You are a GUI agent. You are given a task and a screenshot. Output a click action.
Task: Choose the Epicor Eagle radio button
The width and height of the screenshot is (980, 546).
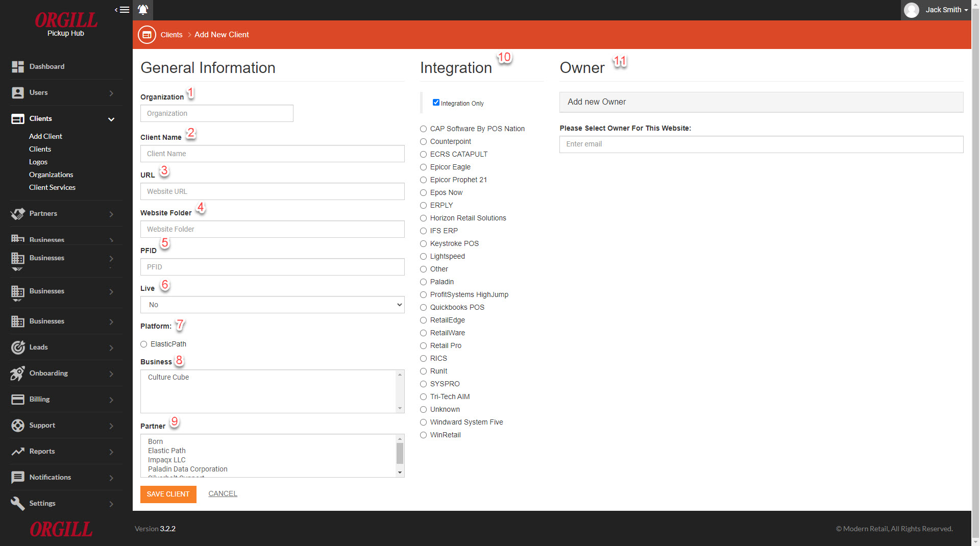(x=423, y=167)
